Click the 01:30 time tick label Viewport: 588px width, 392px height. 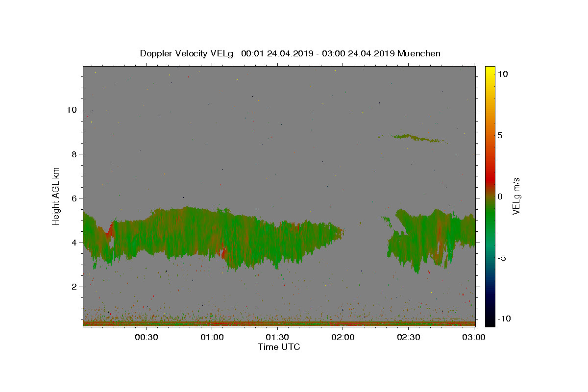[277, 337]
